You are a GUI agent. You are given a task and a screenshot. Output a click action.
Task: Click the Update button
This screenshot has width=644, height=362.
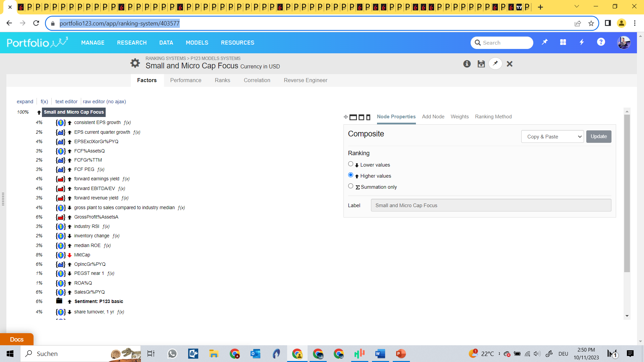coord(598,136)
